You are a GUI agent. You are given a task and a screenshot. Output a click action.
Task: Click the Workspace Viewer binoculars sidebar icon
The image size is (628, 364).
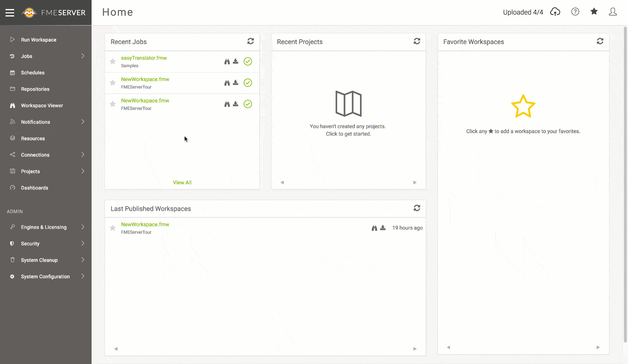point(13,106)
